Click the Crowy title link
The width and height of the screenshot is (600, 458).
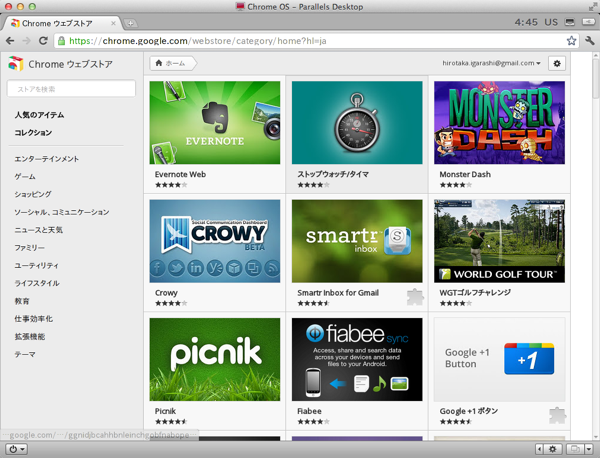point(166,293)
